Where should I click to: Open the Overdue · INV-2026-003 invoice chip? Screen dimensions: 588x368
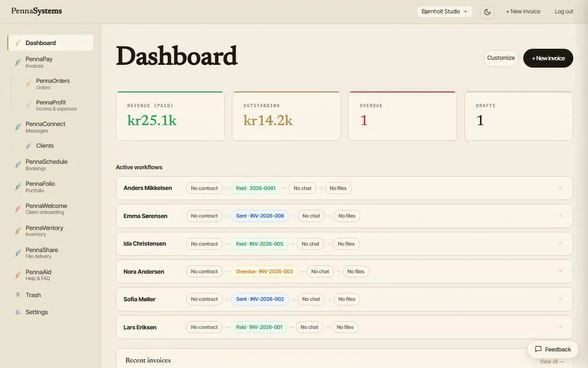click(265, 271)
